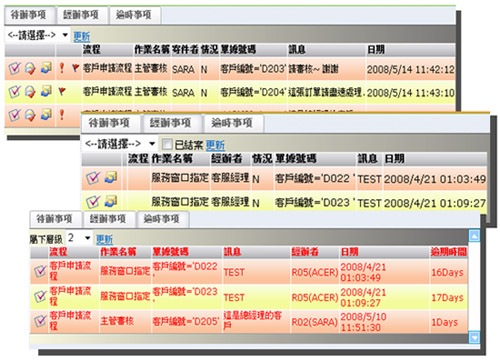Click the 逾期時間 column header in the bottom panel
The height and width of the screenshot is (362, 500).
pyautogui.click(x=449, y=251)
